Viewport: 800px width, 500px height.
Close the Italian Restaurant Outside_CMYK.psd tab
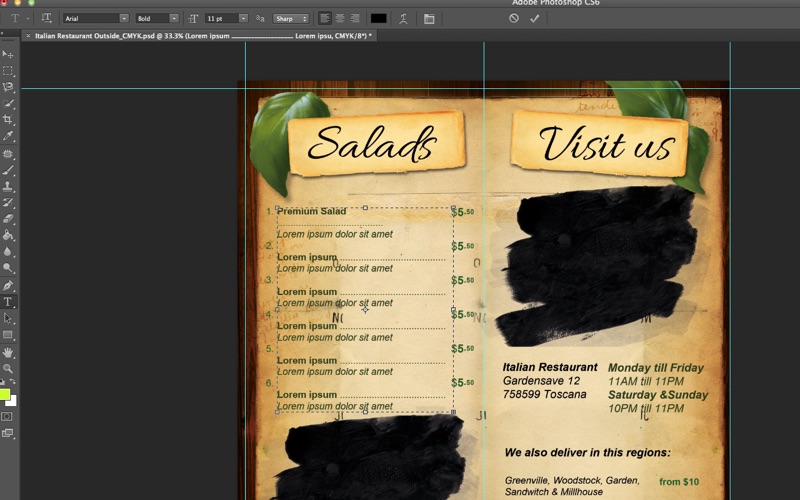pyautogui.click(x=28, y=36)
